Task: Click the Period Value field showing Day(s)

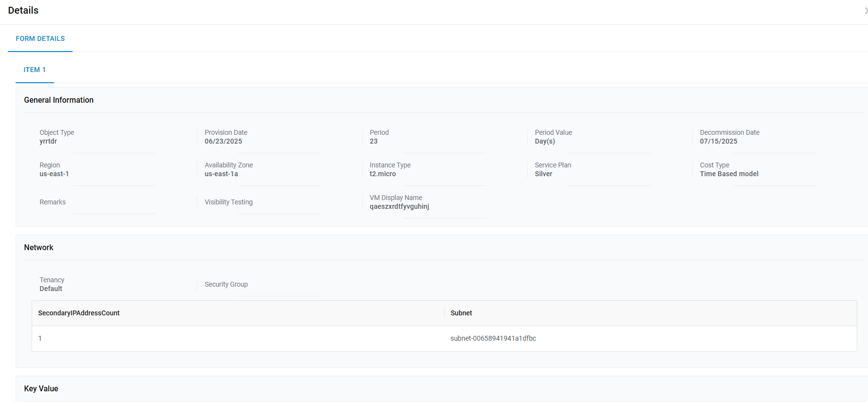Action: [x=545, y=142]
